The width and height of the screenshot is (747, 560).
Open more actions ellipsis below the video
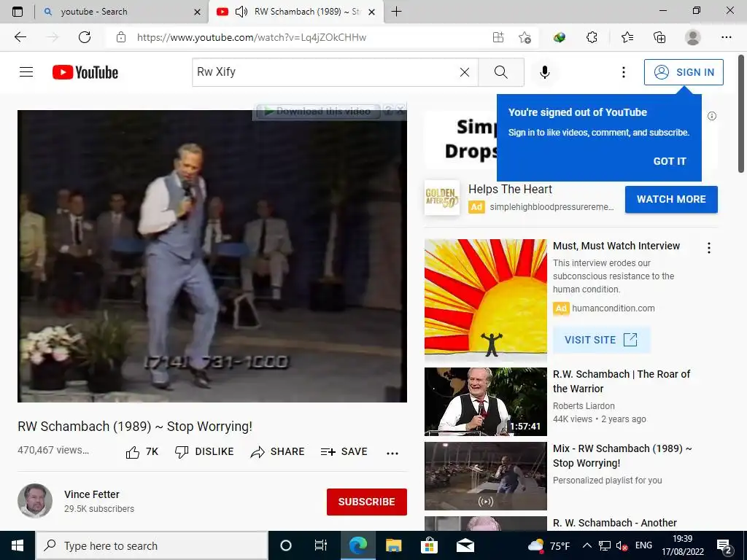pyautogui.click(x=392, y=454)
